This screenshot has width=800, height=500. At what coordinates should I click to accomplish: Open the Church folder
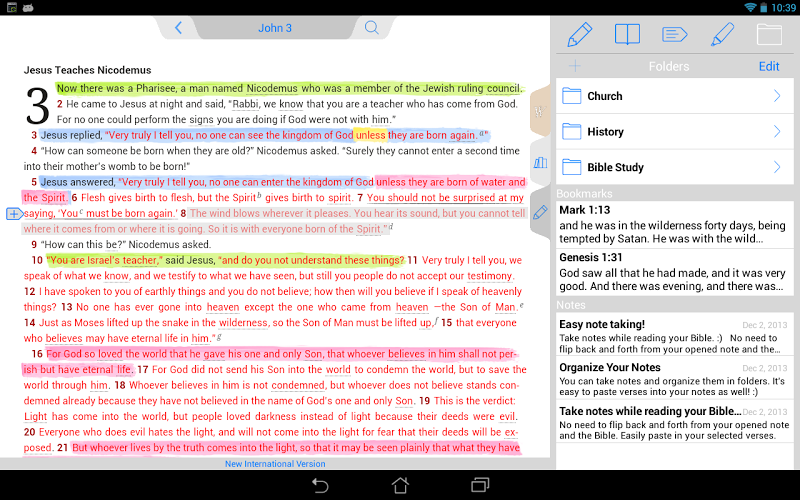click(674, 96)
